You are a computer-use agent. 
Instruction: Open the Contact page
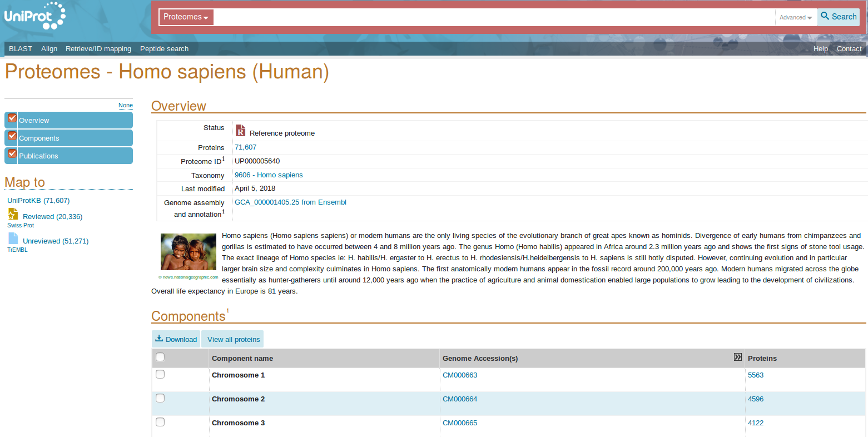(x=849, y=49)
